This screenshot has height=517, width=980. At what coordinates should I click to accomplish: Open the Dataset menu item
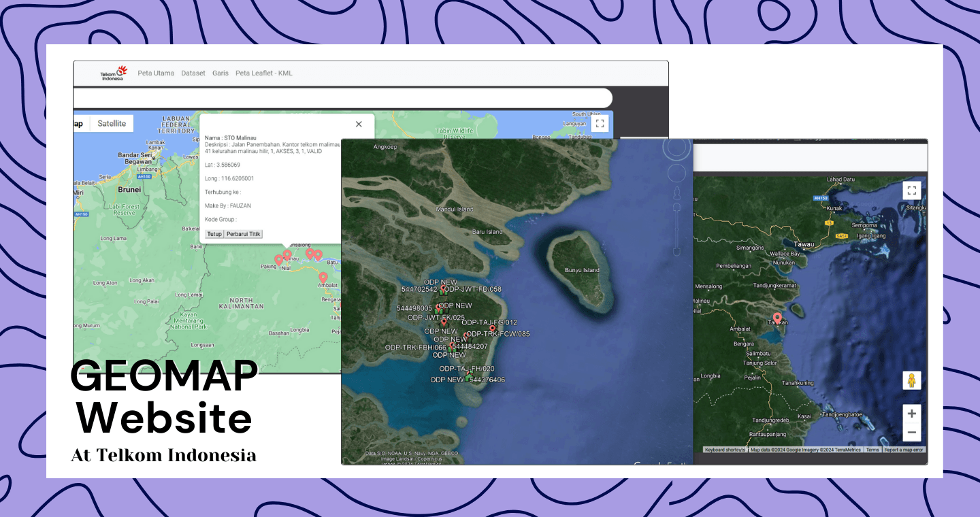tap(193, 73)
